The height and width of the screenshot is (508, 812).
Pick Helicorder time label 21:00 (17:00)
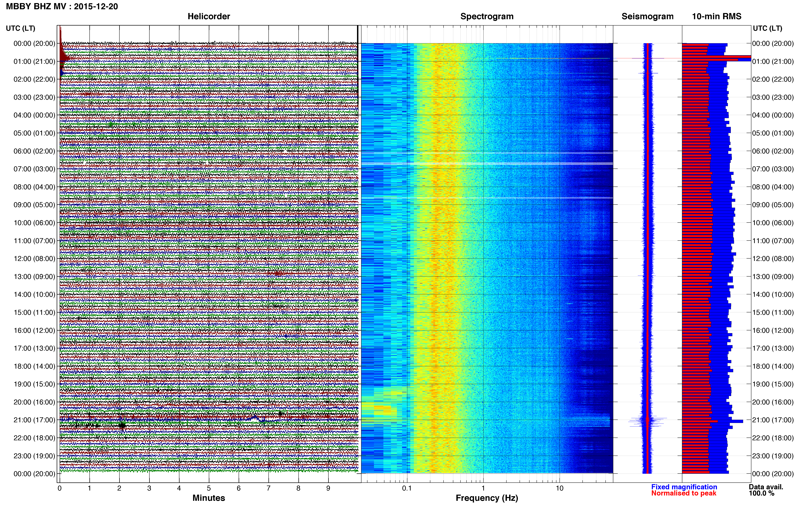[x=34, y=420]
